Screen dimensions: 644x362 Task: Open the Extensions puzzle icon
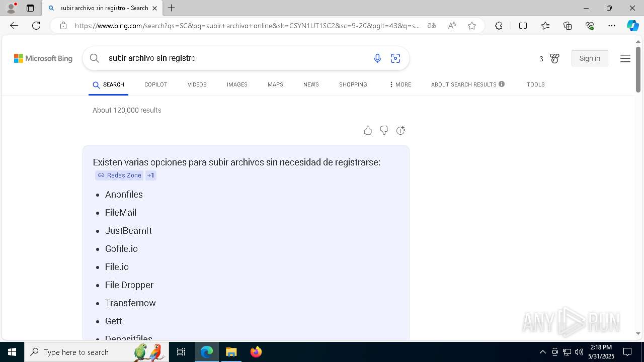(499, 26)
